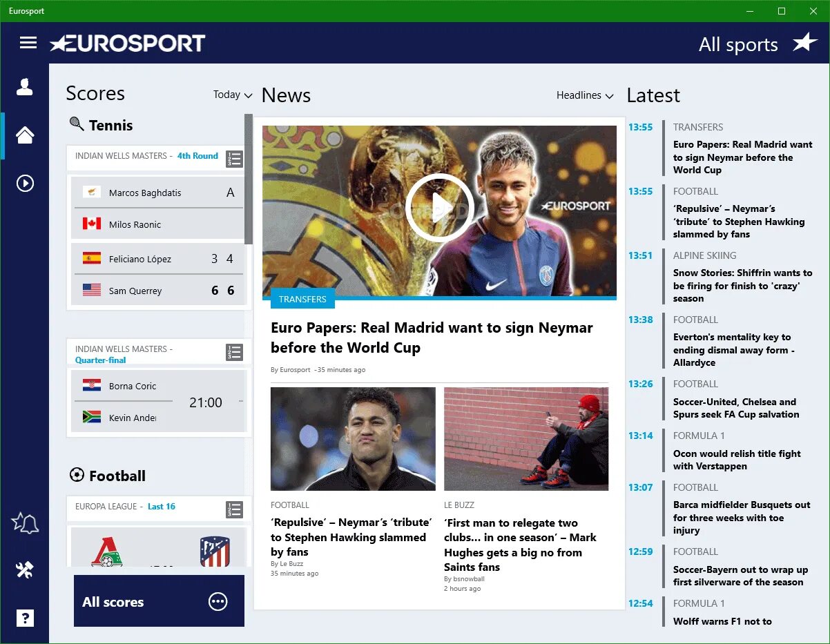Screen dimensions: 830x644
Task: Expand the Headlines news dropdown
Action: pyautogui.click(x=585, y=95)
